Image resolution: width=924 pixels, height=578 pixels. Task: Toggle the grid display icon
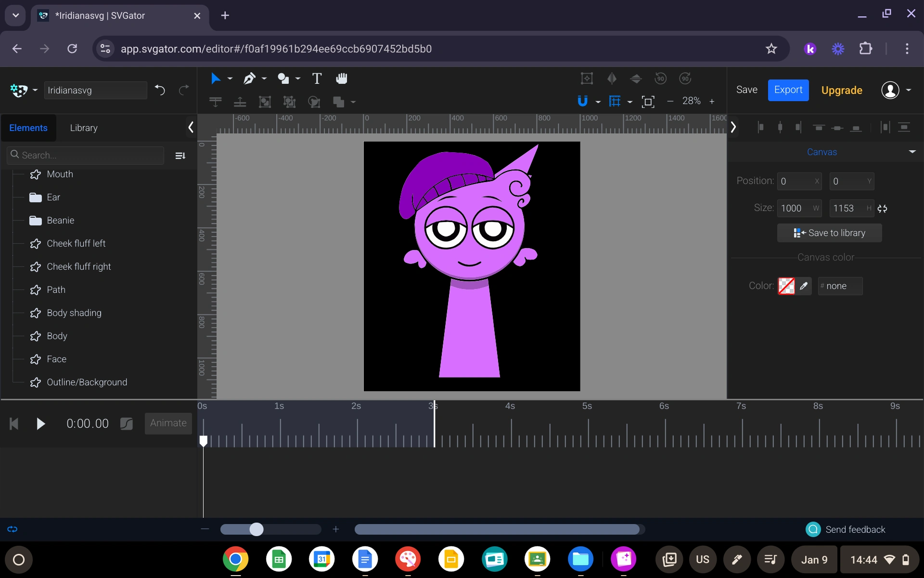[x=615, y=101]
